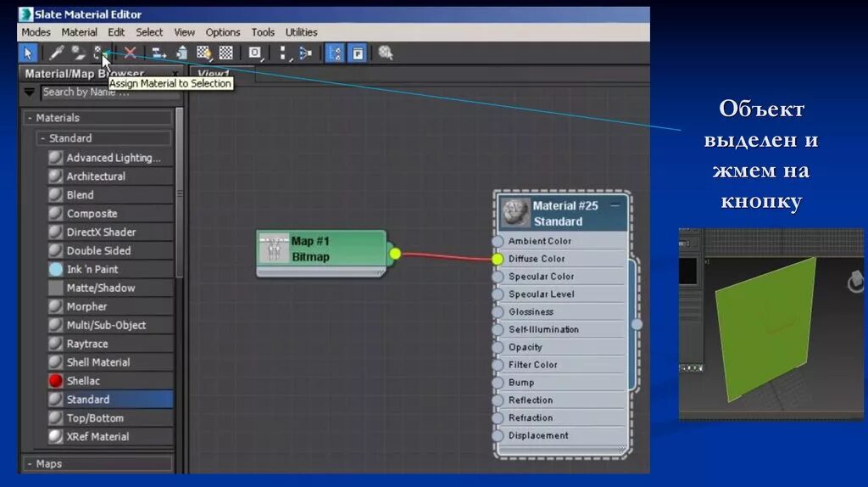
Task: Select the Multi/Sub-Object material
Action: [x=109, y=325]
